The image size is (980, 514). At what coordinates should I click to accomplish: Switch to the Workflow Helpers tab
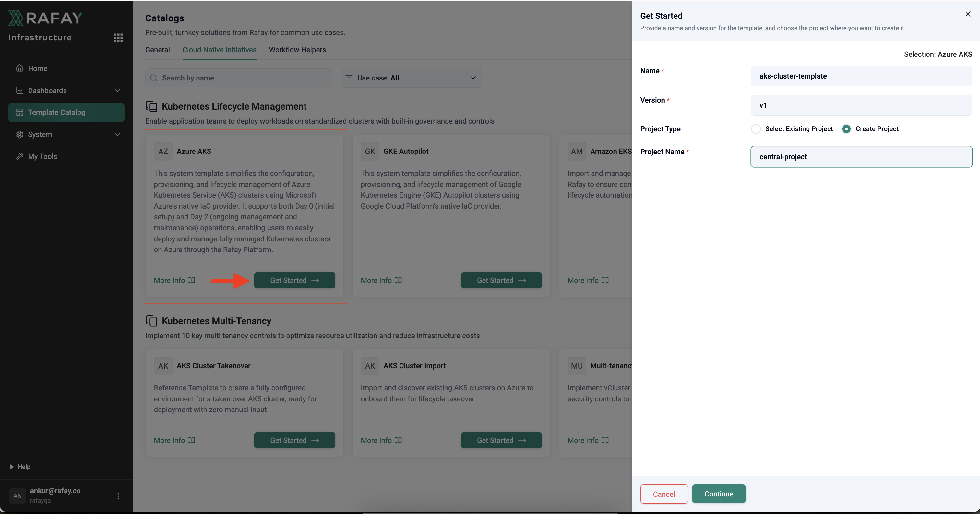[297, 50]
